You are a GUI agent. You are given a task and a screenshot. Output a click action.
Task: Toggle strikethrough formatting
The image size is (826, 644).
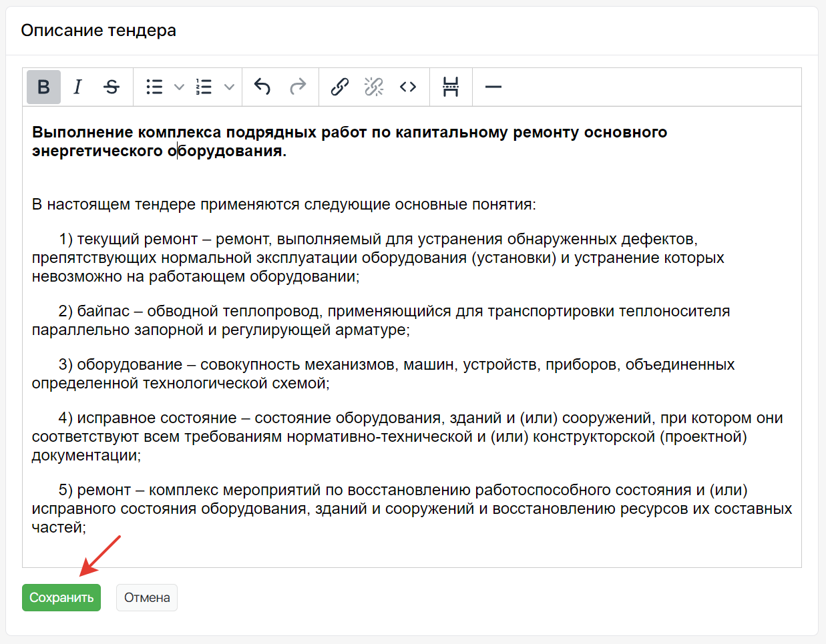point(112,87)
